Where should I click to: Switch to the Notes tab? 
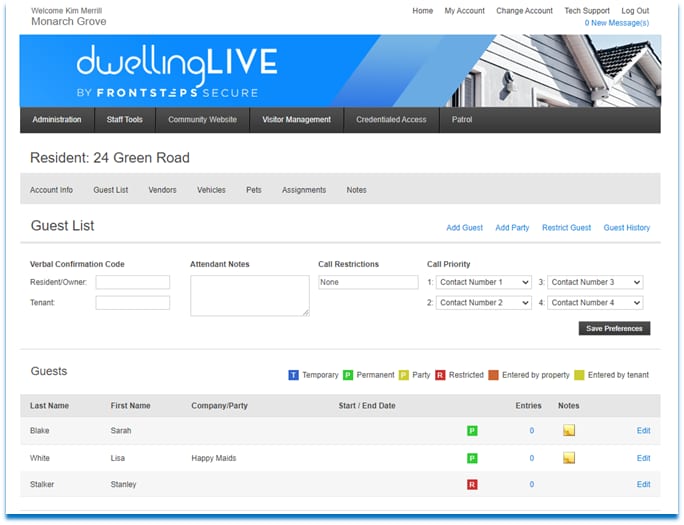coord(356,190)
